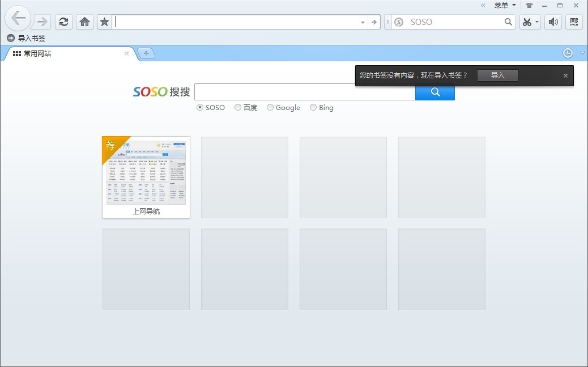
Task: Select the SOSO radio button
Action: click(200, 107)
